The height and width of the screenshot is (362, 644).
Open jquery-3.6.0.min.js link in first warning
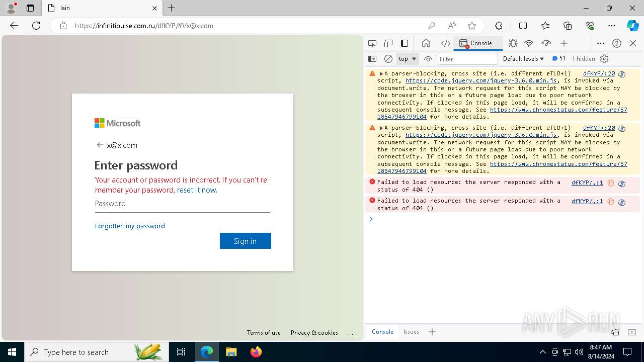click(x=481, y=80)
